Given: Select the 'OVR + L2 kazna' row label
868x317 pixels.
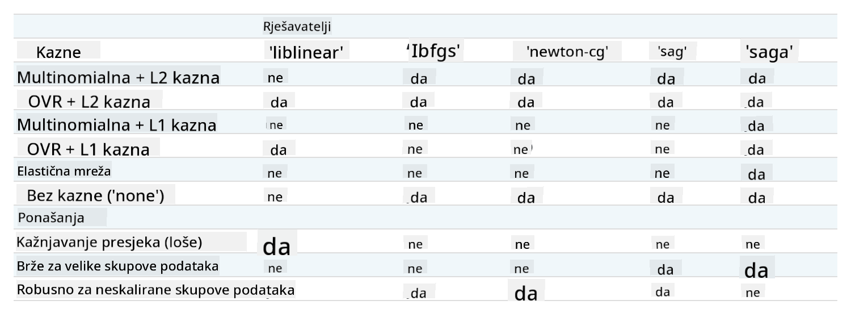Looking at the screenshot, I should click(89, 102).
